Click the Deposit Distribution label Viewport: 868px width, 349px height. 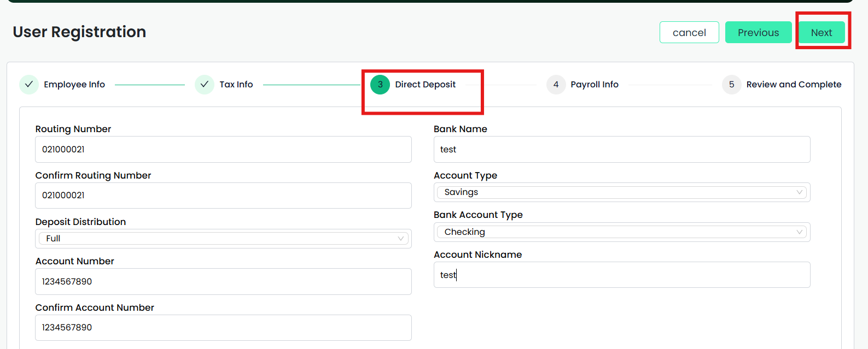(x=80, y=222)
